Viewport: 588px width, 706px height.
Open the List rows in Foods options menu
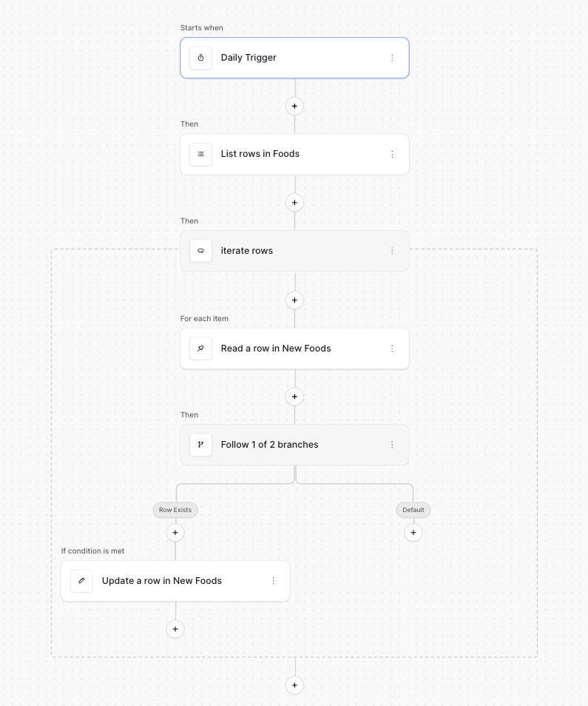tap(392, 154)
